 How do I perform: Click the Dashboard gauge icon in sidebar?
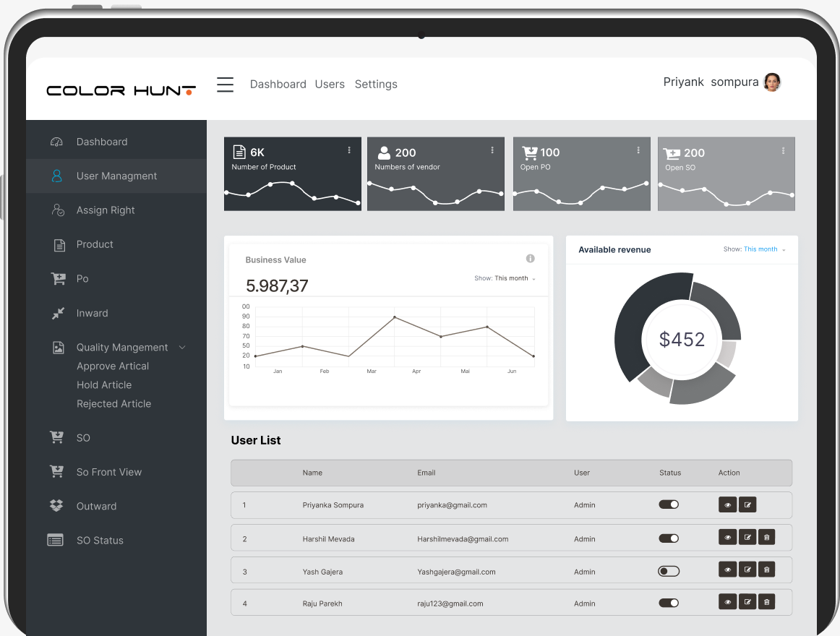click(57, 142)
